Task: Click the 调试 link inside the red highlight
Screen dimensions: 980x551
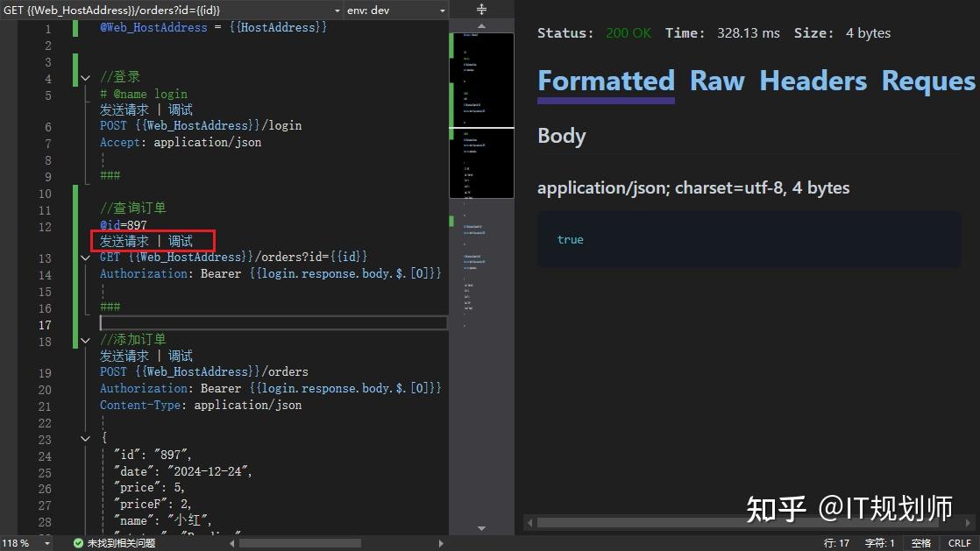Action: (179, 240)
